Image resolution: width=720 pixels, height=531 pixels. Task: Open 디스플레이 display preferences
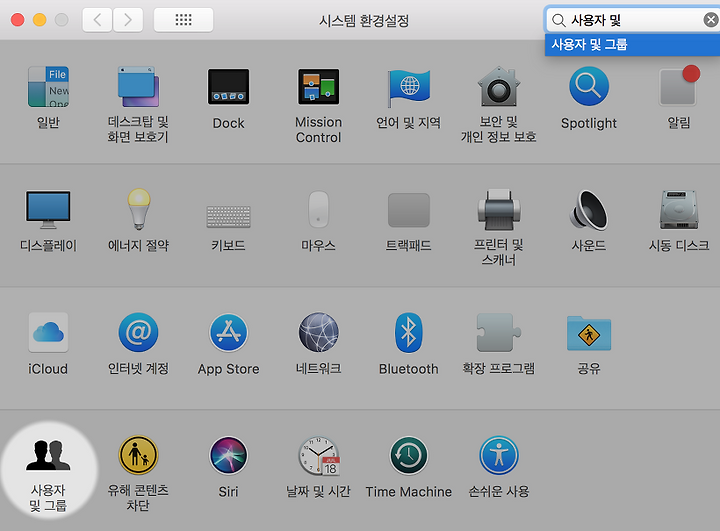tap(48, 209)
